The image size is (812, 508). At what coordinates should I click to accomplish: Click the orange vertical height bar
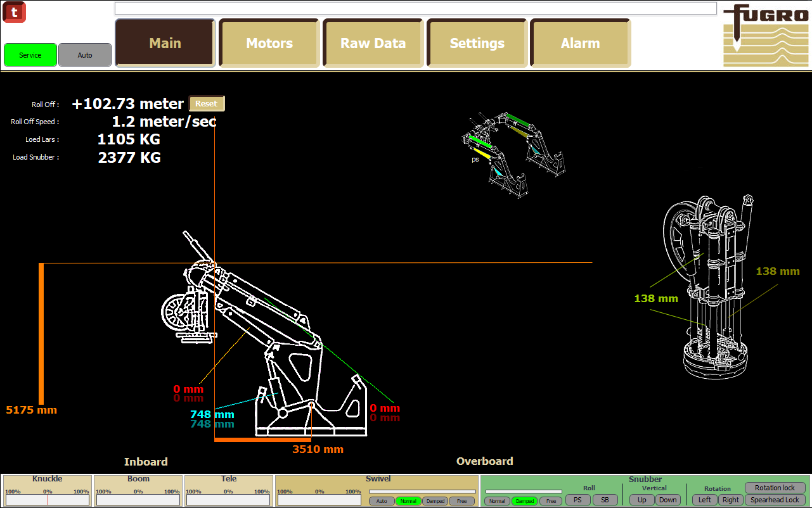[41, 333]
